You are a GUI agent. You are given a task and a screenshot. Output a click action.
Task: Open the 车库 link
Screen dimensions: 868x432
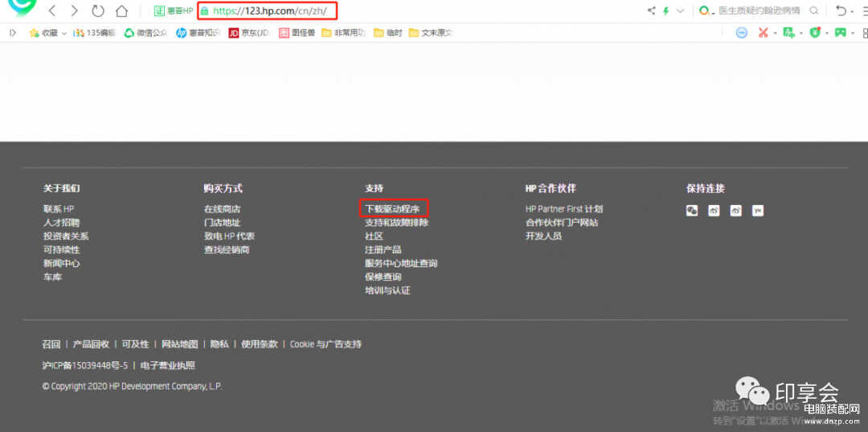52,277
